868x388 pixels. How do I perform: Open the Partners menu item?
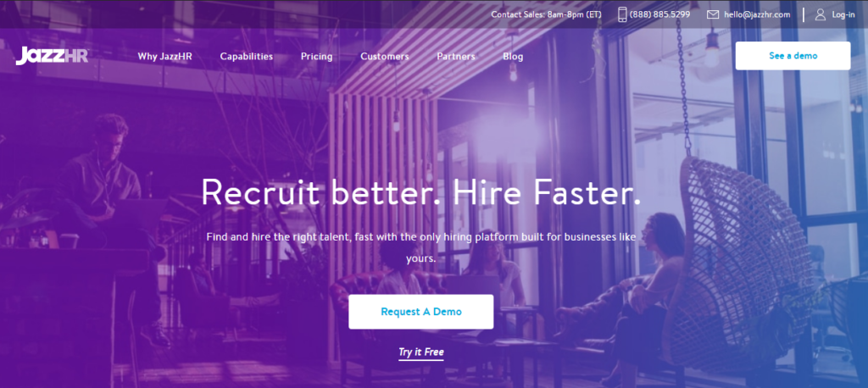[x=455, y=57]
